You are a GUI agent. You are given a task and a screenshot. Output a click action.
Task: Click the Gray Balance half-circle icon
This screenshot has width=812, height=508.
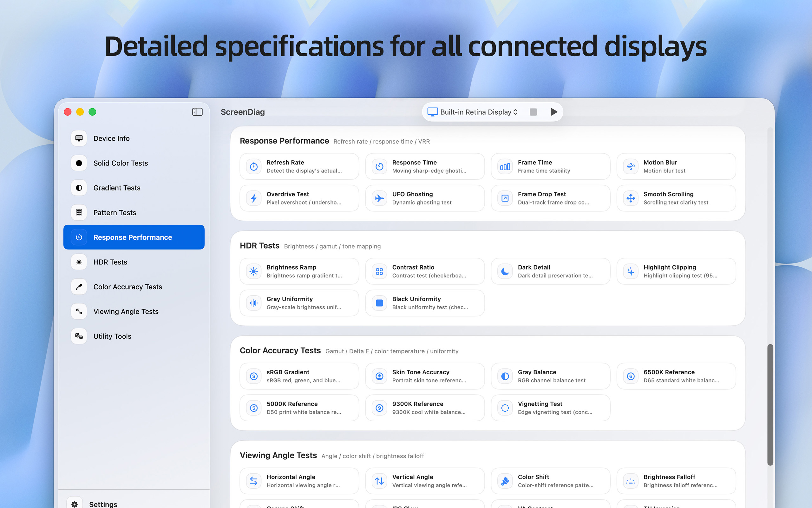(505, 376)
